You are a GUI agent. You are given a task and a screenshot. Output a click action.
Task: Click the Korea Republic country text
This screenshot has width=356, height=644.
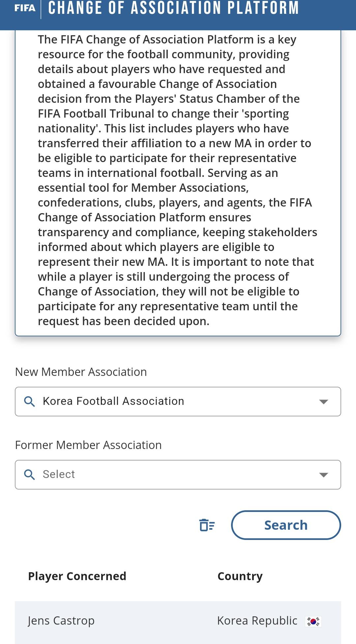pos(257,621)
